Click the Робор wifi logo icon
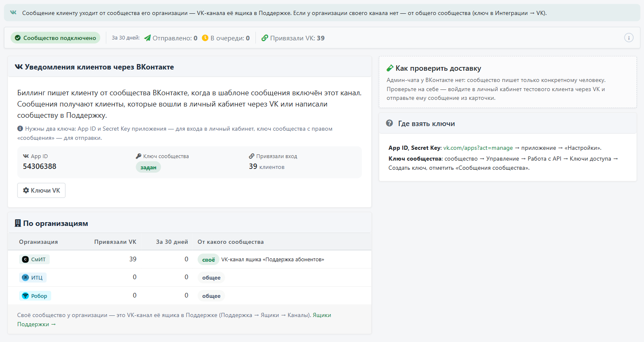 click(x=25, y=296)
